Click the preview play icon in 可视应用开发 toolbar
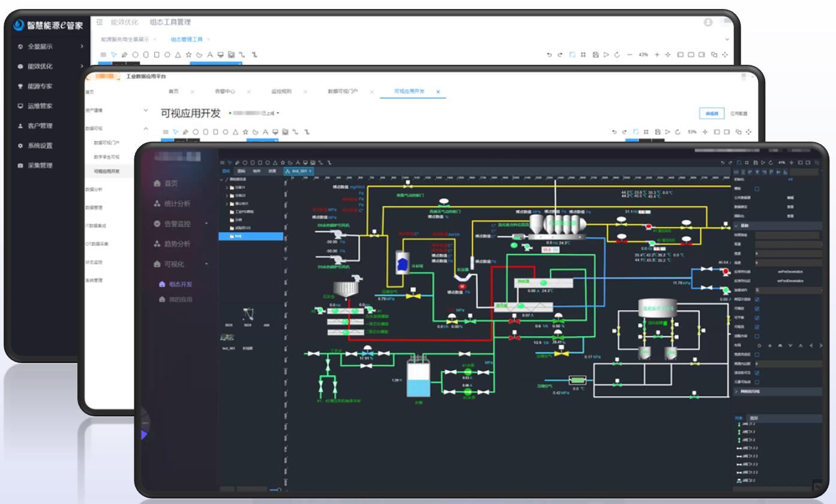Image resolution: width=836 pixels, height=504 pixels. point(667,131)
